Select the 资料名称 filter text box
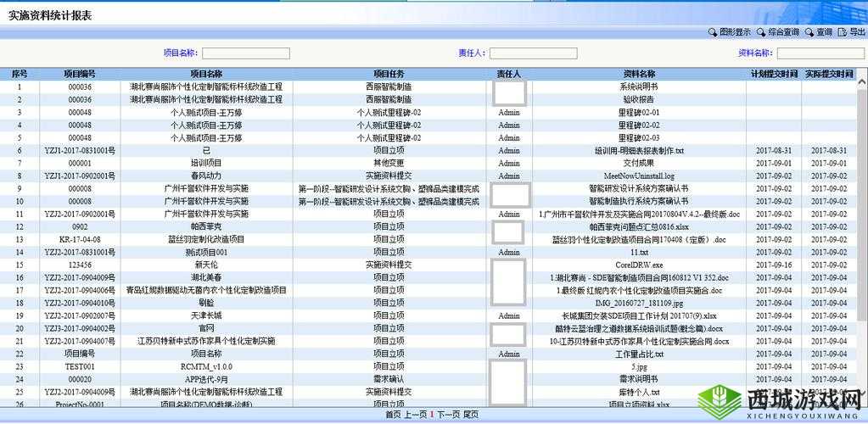This screenshot has width=868, height=424. click(x=815, y=53)
